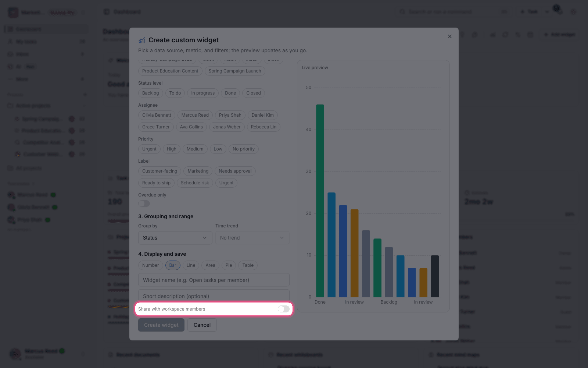588x368 pixels.
Task: Filter by assignee Olivia Bennett
Action: 157,115
